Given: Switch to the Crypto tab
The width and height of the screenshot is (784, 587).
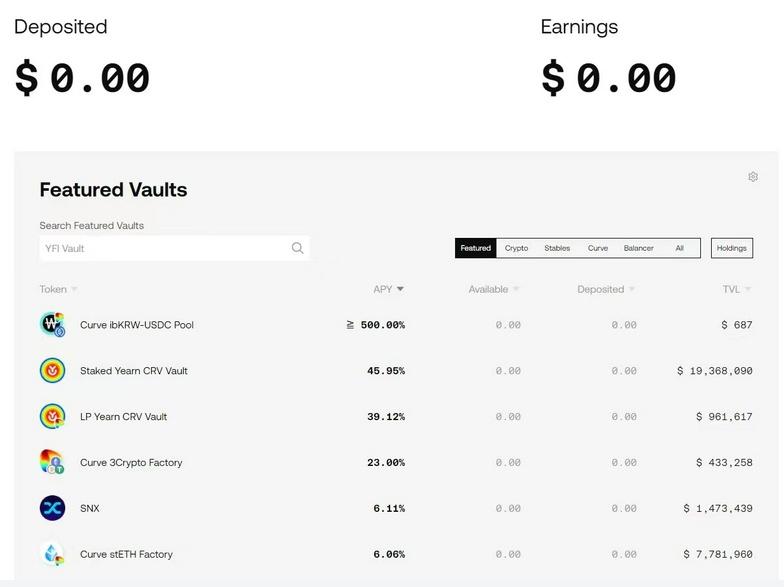Looking at the screenshot, I should click(516, 248).
